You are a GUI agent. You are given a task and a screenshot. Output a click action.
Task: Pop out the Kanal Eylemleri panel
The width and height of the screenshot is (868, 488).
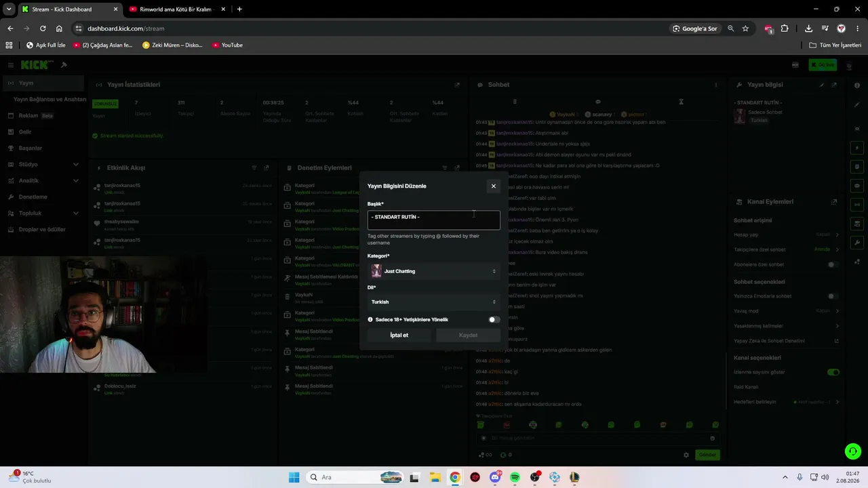coord(834,201)
